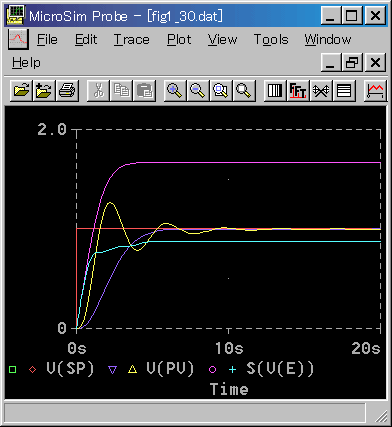Click the Copy toolbar icon
This screenshot has height=427, width=392.
121,90
